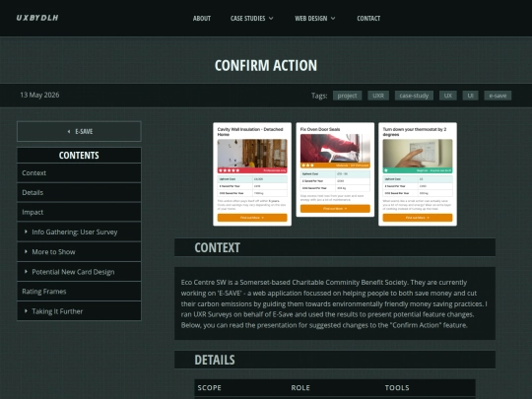532x399 pixels.
Task: Expand the Taking It Further arrow
Action: click(26, 311)
